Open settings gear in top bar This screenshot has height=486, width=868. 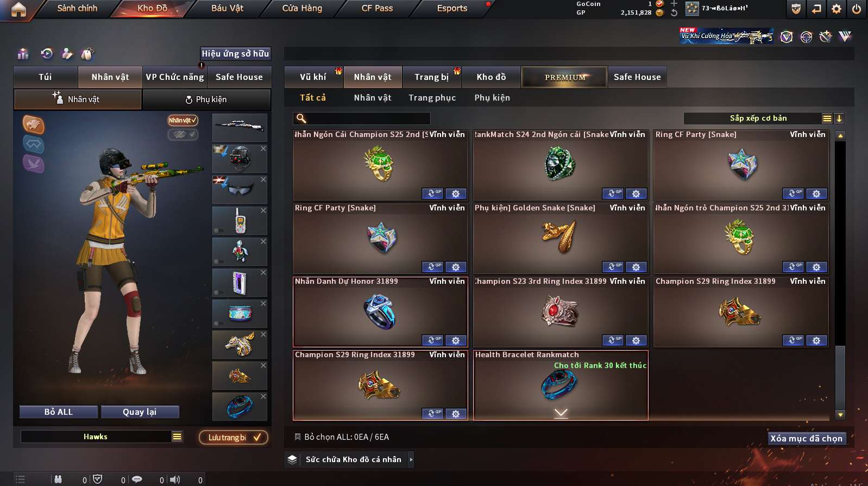836,9
